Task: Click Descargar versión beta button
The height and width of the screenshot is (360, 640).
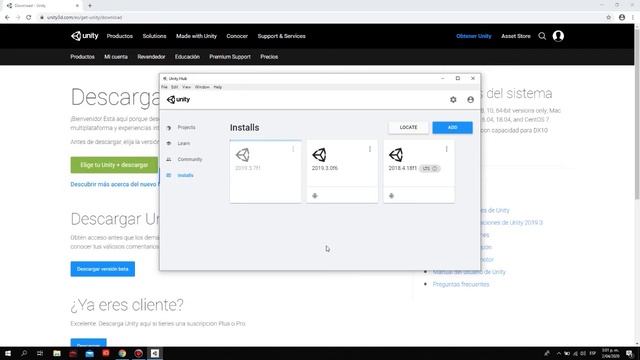Action: click(102, 269)
